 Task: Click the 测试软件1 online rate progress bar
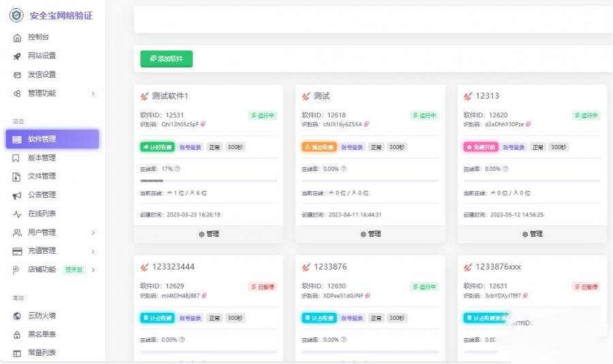pos(209,181)
